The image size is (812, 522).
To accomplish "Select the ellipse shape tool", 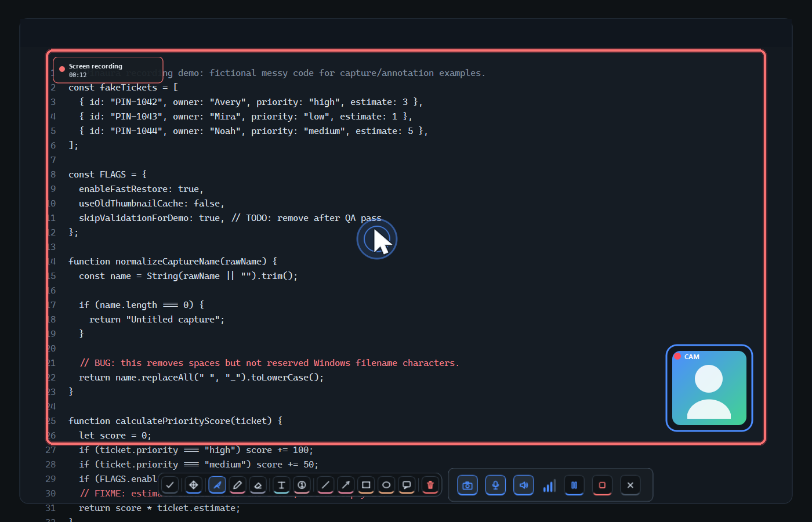I will (x=386, y=485).
